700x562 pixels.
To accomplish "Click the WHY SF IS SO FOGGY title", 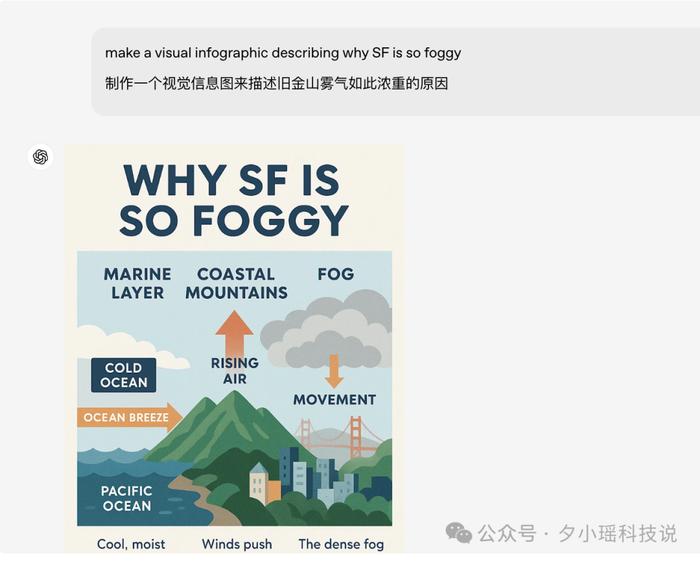I will pos(233,200).
